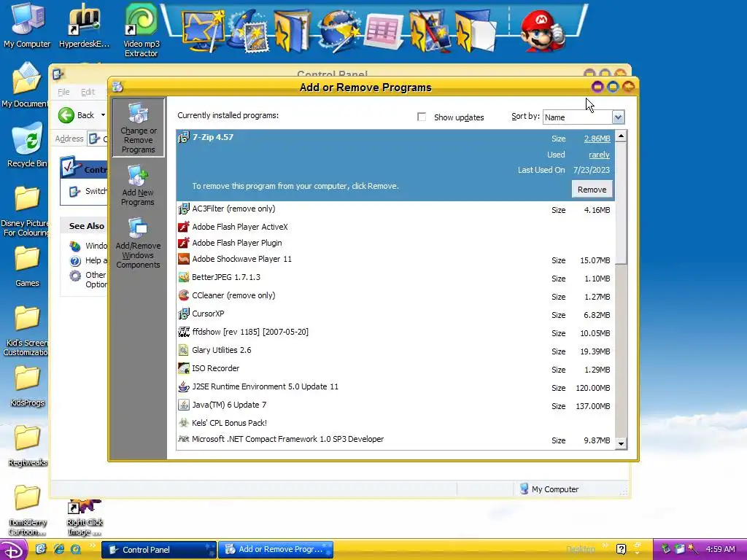The image size is (747, 560).
Task: Click the AC3Filter program icon
Action: pyautogui.click(x=183, y=209)
